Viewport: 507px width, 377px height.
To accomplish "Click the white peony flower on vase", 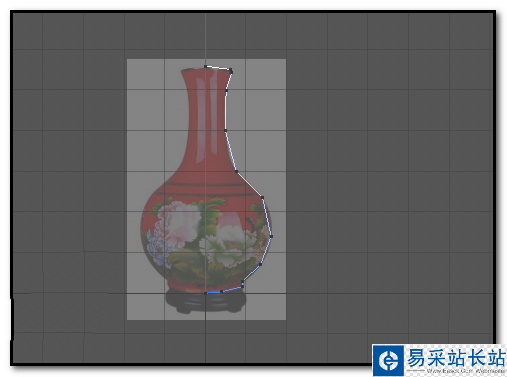I will tap(226, 246).
